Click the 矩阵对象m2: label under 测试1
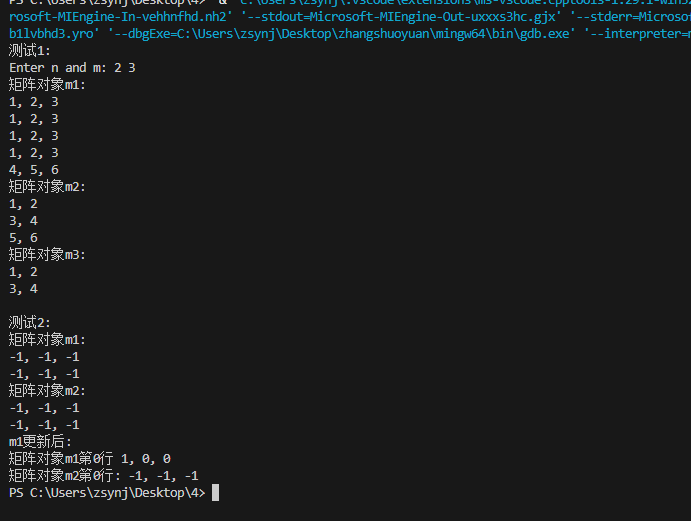 click(x=47, y=187)
